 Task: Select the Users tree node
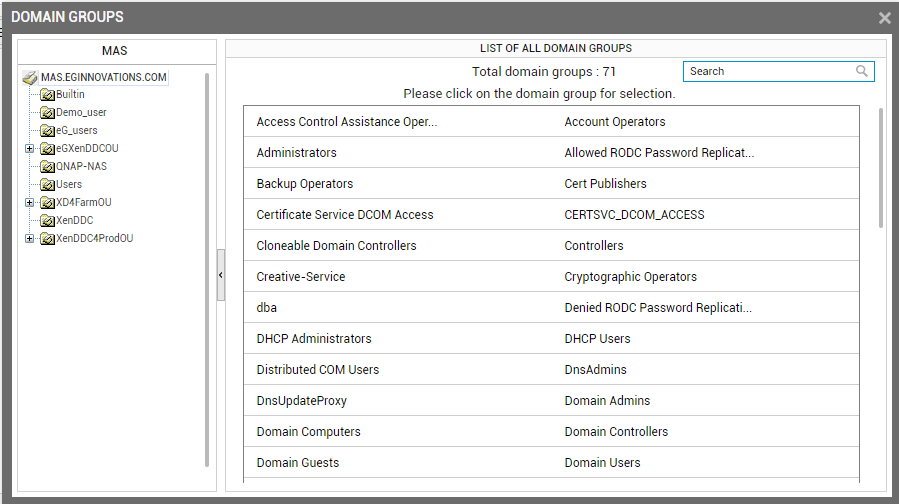point(69,184)
